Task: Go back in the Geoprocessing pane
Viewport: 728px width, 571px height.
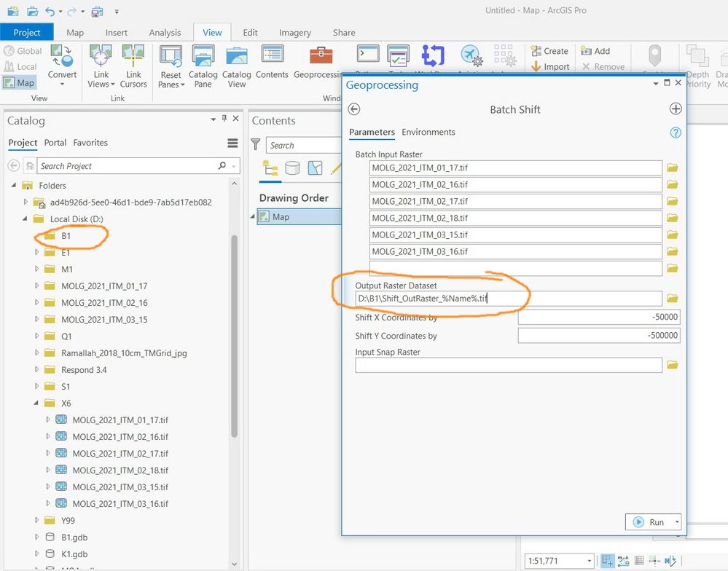Action: point(354,109)
